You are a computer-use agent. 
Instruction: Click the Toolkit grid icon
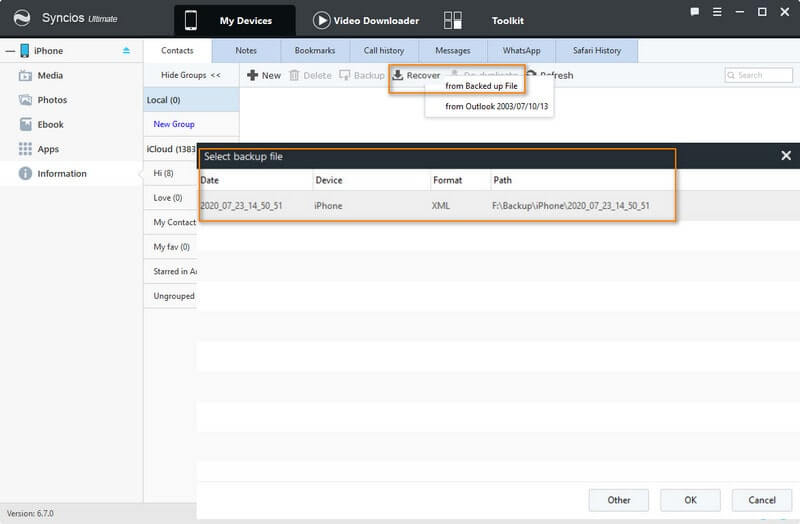pyautogui.click(x=453, y=20)
